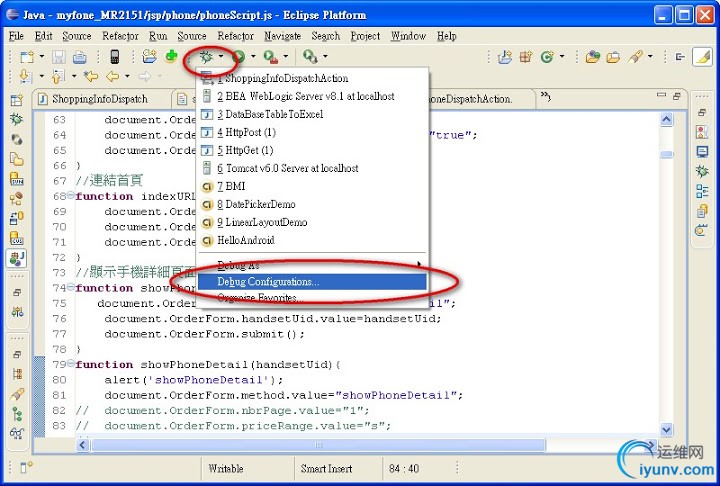The image size is (720, 486).
Task: Open the New wizard dropdown arrow
Action: (41, 57)
